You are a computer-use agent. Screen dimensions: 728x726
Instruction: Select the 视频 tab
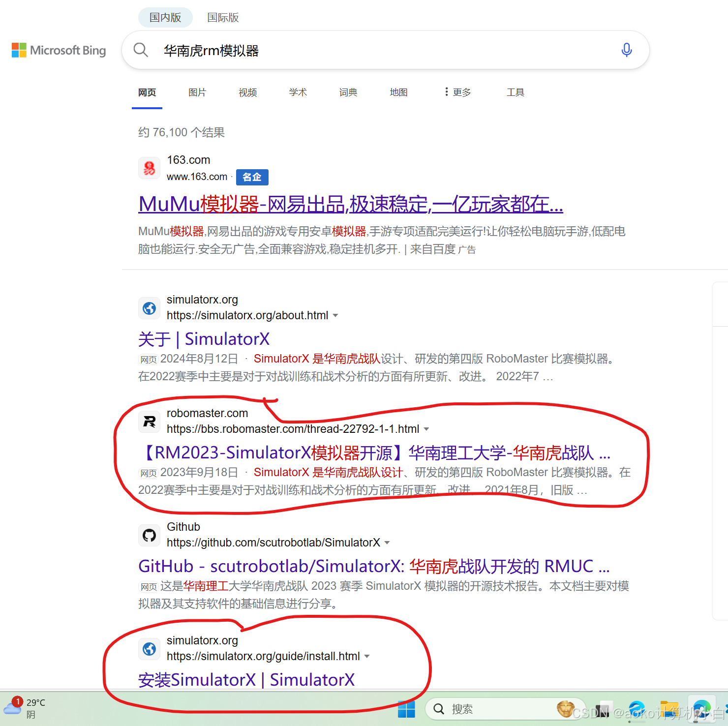click(x=248, y=92)
